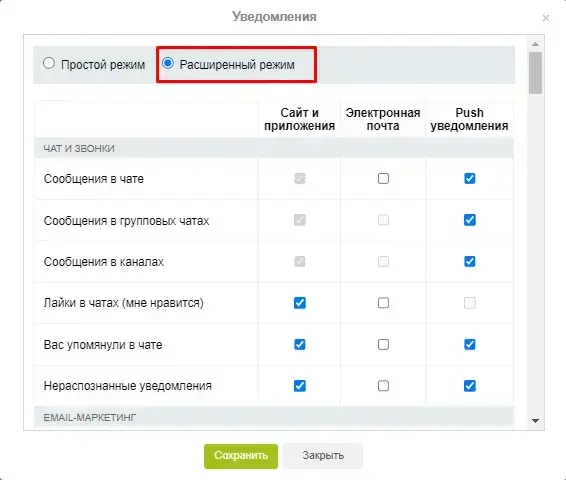
Task: Click the Закрыть button
Action: 323,456
